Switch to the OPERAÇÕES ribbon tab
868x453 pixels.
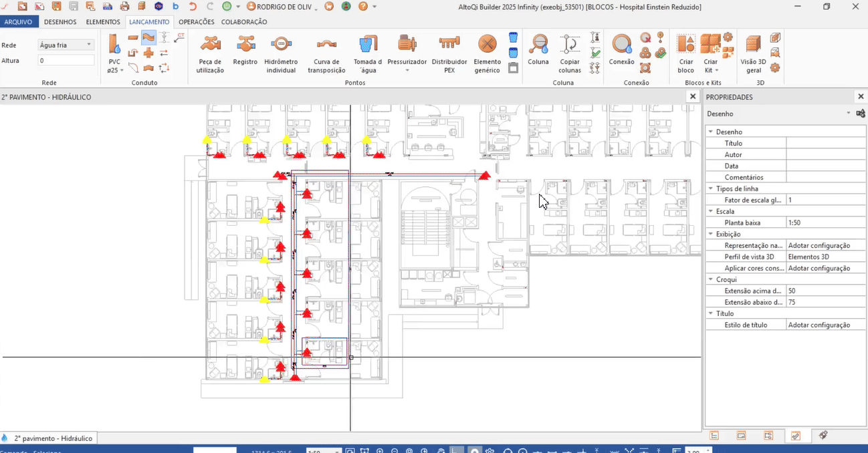click(196, 22)
